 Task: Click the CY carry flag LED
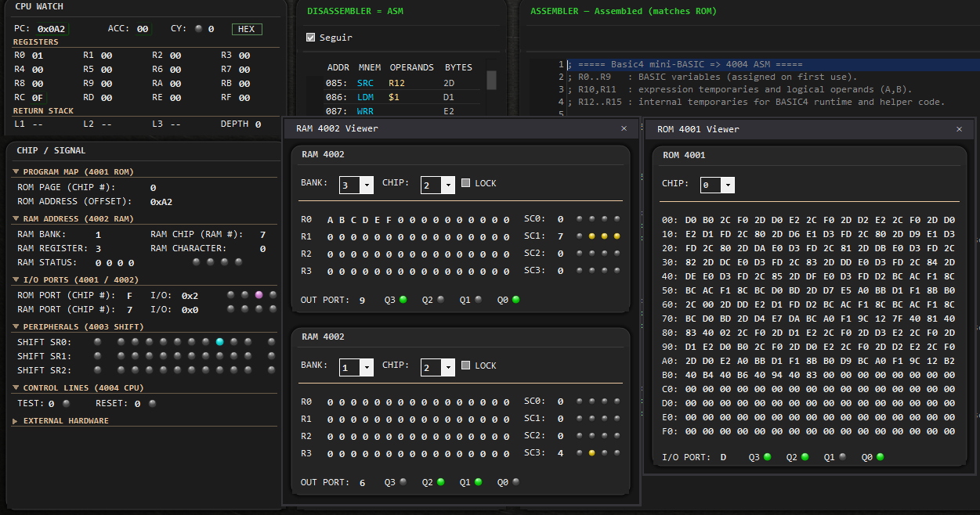[x=199, y=29]
